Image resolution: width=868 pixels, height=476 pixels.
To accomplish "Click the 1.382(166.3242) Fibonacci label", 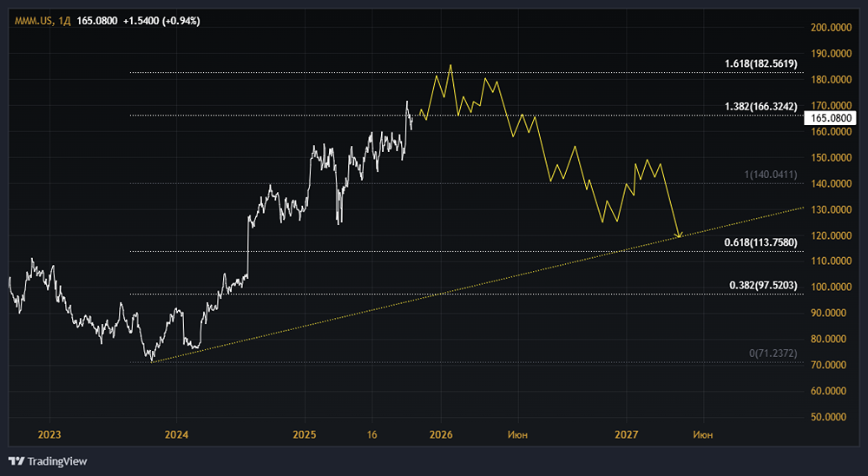I will (x=760, y=106).
